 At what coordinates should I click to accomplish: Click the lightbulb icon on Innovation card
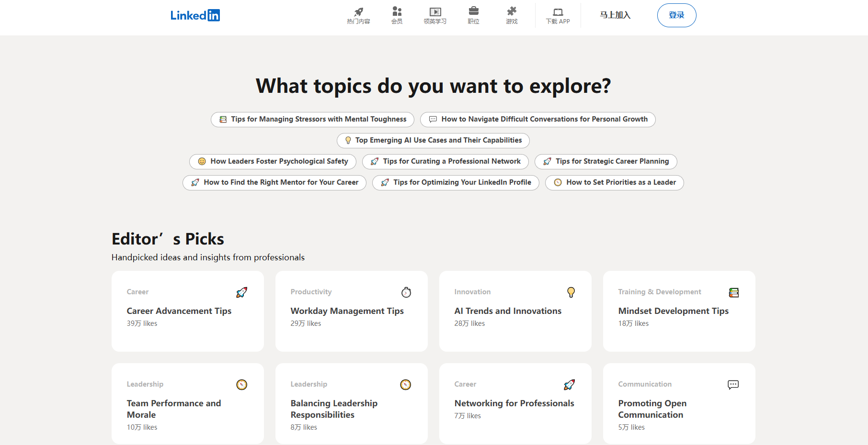[x=571, y=292]
